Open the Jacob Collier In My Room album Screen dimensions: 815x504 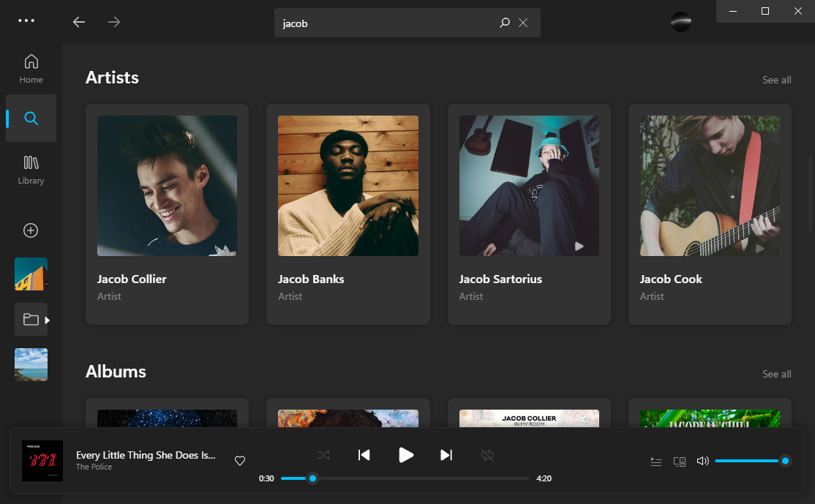(529, 418)
